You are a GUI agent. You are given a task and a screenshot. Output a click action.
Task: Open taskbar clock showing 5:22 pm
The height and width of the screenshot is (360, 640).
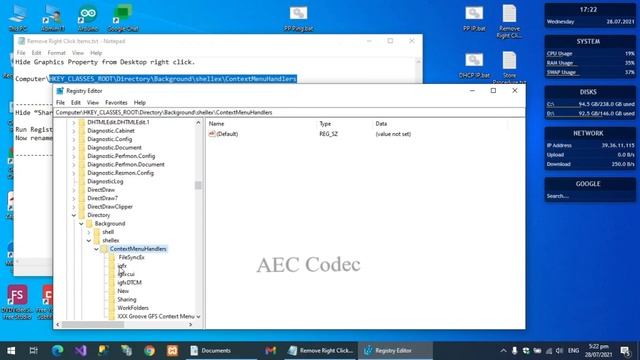[598, 351]
